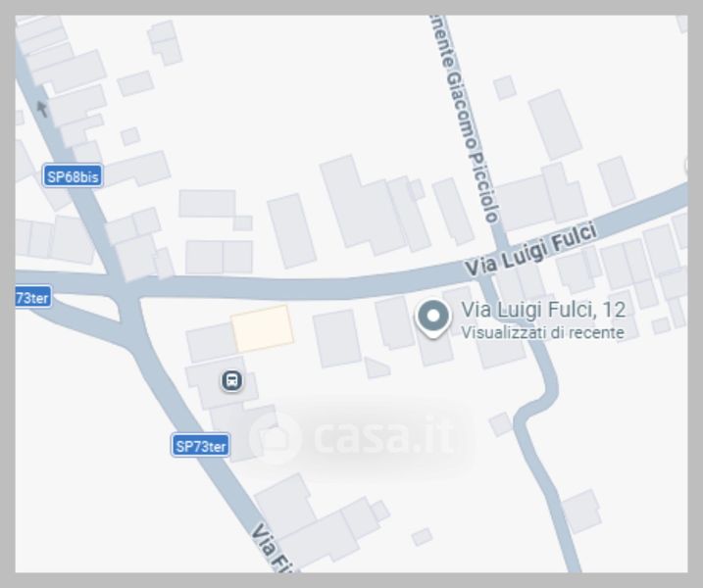Click the 73ter shield at left edge

[x=32, y=297]
